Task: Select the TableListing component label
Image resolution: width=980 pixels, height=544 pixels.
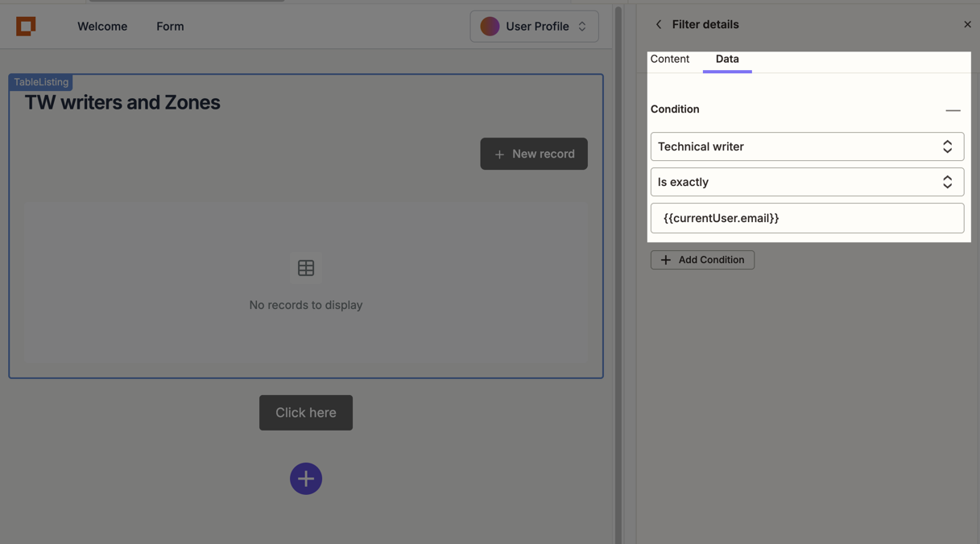Action: (x=41, y=82)
